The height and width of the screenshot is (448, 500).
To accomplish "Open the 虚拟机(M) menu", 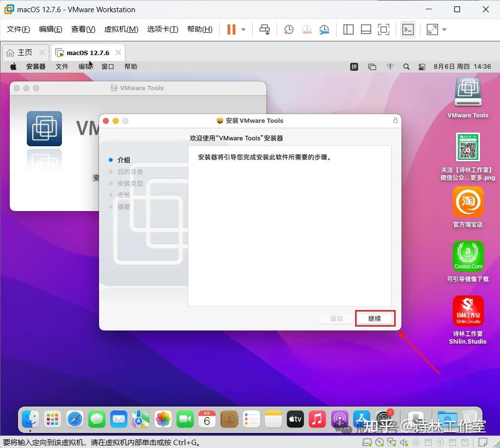I will [x=121, y=29].
